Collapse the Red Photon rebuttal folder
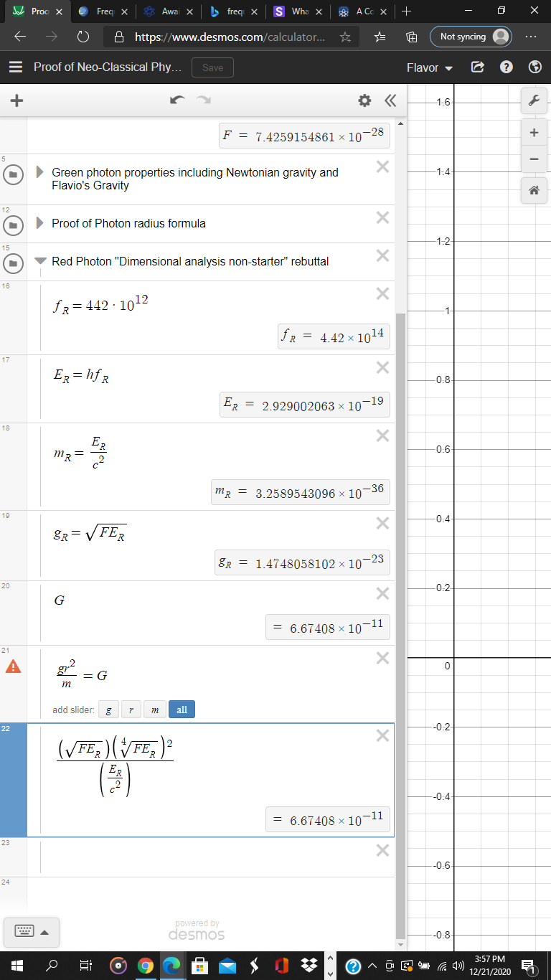 coord(40,261)
